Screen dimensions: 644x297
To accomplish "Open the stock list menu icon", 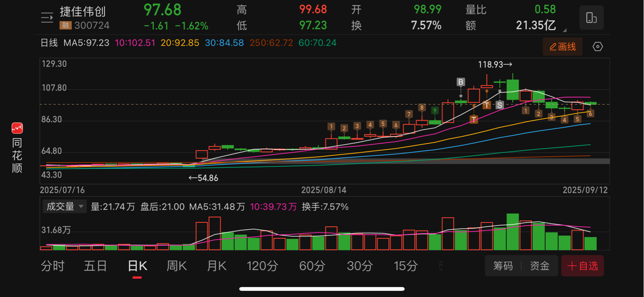I will click(x=47, y=18).
